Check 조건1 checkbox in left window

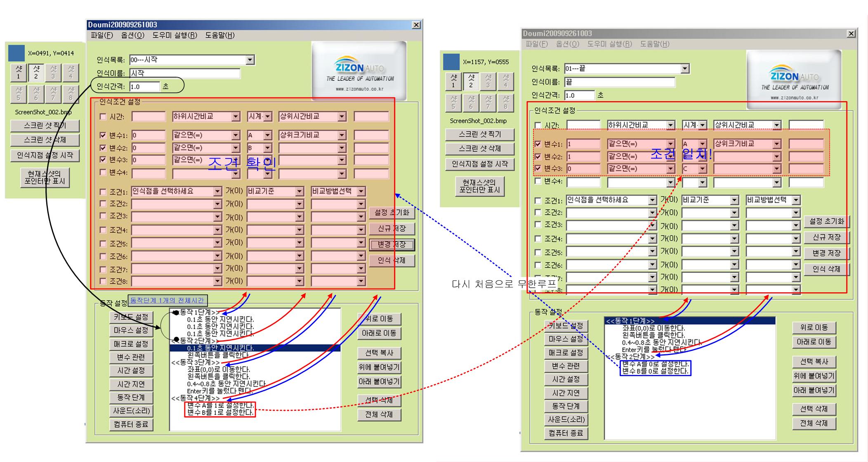[103, 192]
